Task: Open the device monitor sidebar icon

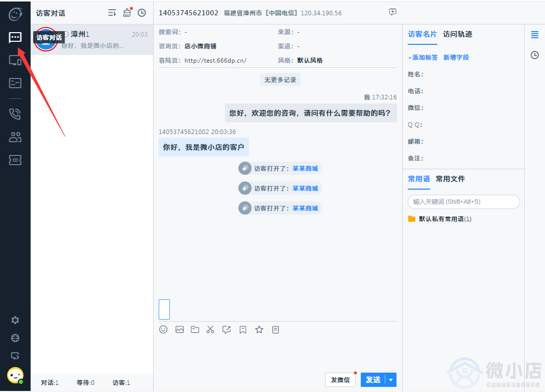Action: [x=15, y=61]
